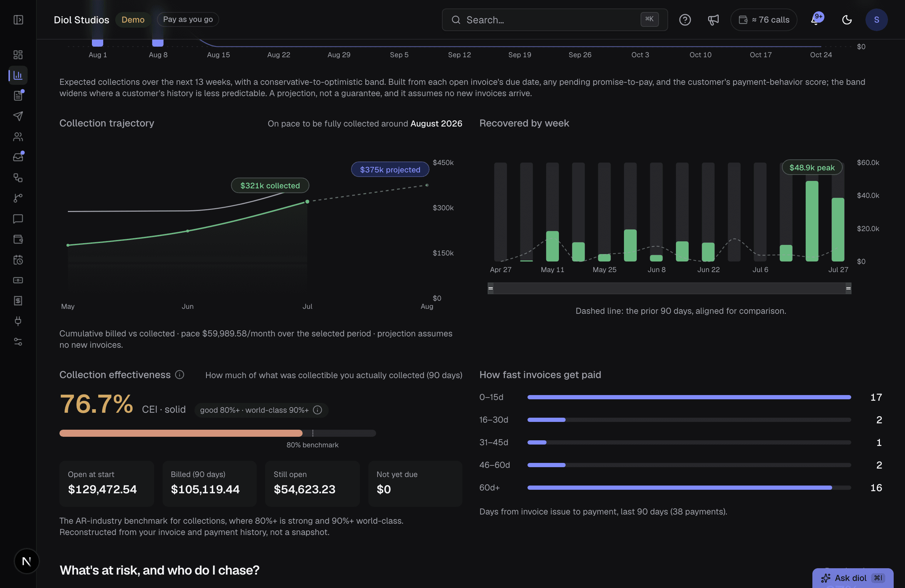This screenshot has height=588, width=905.
Task: Click the 76.7% CEI value
Action: 96,404
